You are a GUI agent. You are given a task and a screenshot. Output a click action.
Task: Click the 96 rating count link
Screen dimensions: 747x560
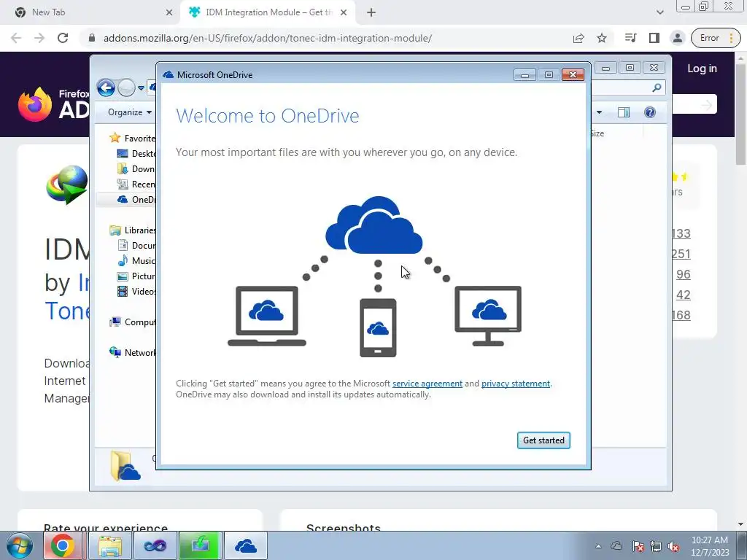(683, 274)
